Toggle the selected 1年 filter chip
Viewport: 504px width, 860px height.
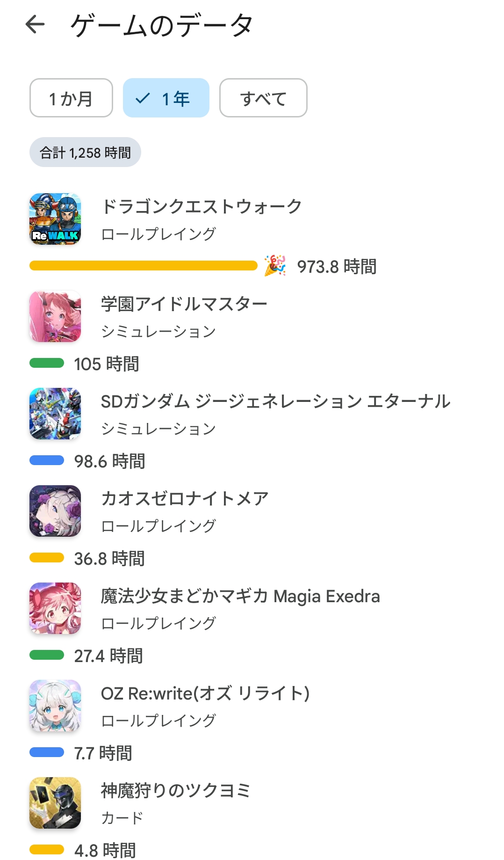click(166, 98)
